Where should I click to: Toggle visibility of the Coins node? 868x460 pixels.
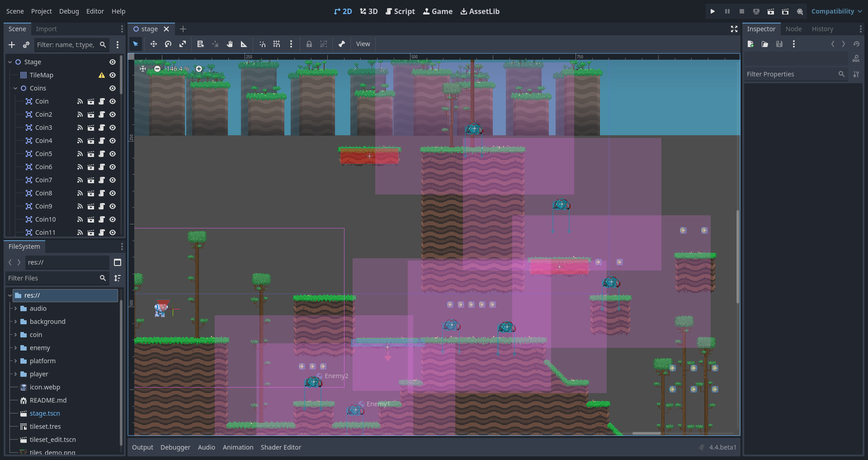pyautogui.click(x=113, y=88)
